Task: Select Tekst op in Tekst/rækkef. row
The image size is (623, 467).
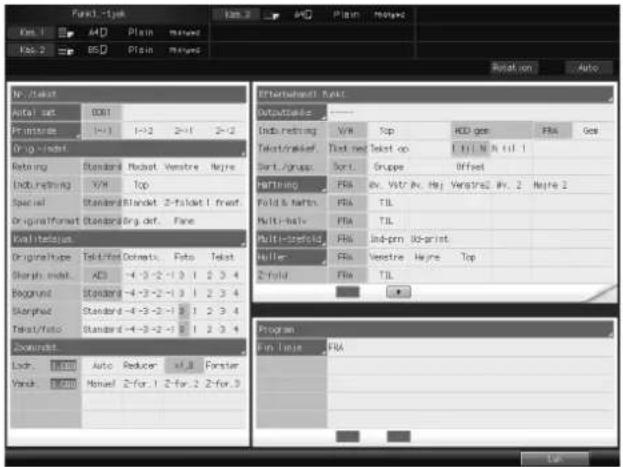Action: pos(389,149)
